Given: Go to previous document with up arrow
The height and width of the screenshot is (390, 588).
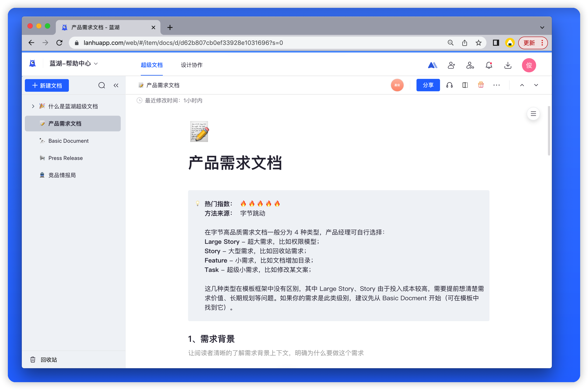Looking at the screenshot, I should pos(522,85).
